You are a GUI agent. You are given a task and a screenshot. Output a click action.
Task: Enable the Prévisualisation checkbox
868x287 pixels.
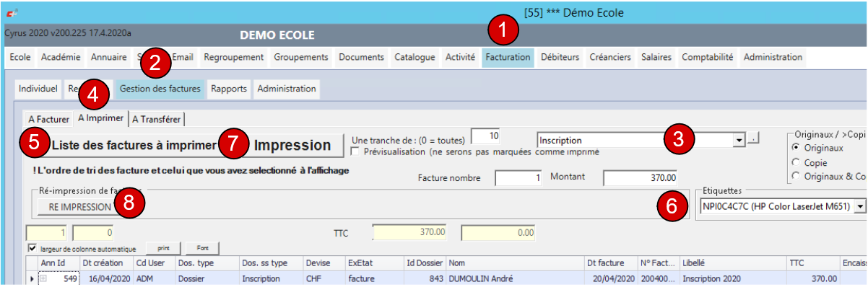pyautogui.click(x=355, y=152)
